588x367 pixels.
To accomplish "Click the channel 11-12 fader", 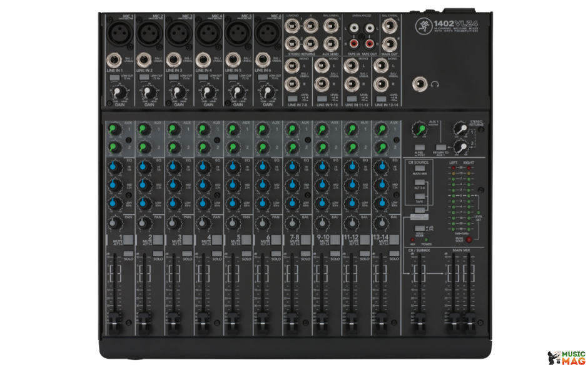I will tap(352, 323).
